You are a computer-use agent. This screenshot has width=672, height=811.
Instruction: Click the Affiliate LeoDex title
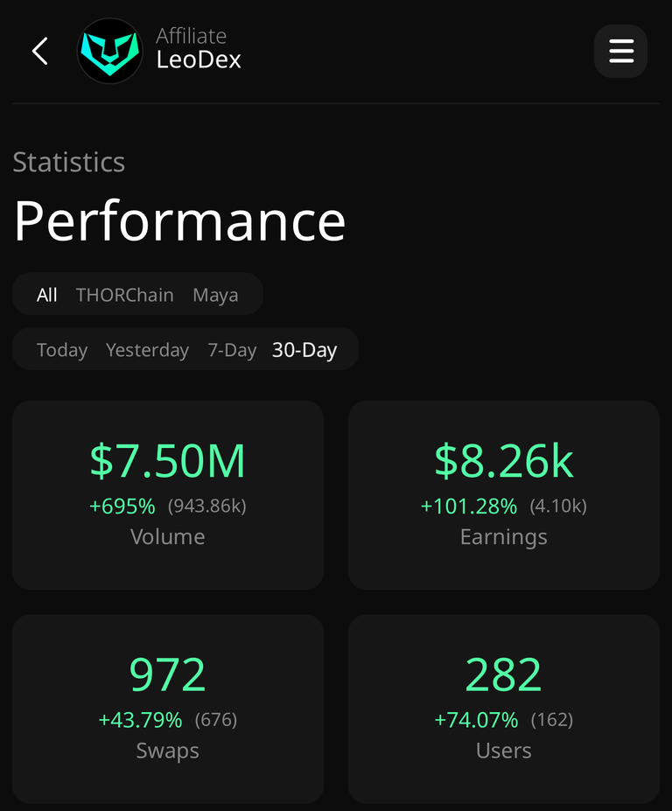[199, 48]
